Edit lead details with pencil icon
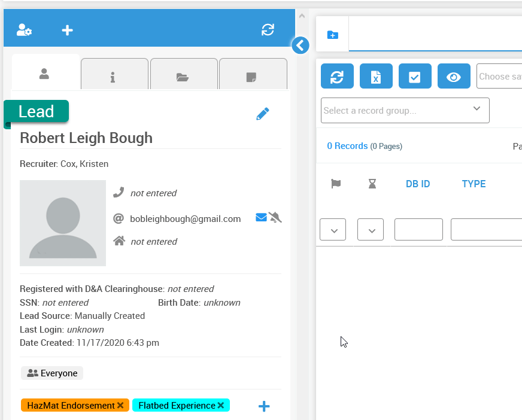Image resolution: width=522 pixels, height=420 pixels. coord(262,114)
